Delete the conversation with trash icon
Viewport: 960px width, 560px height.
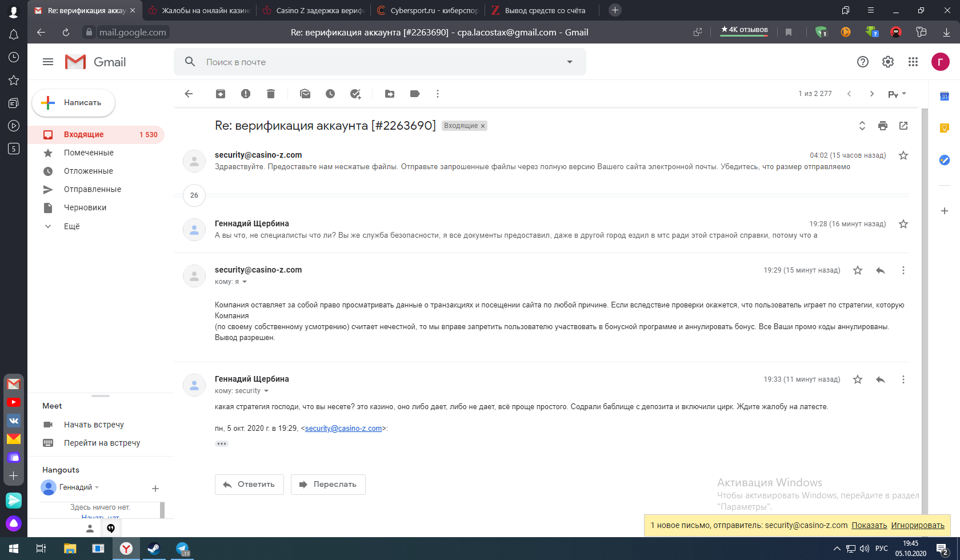[271, 94]
